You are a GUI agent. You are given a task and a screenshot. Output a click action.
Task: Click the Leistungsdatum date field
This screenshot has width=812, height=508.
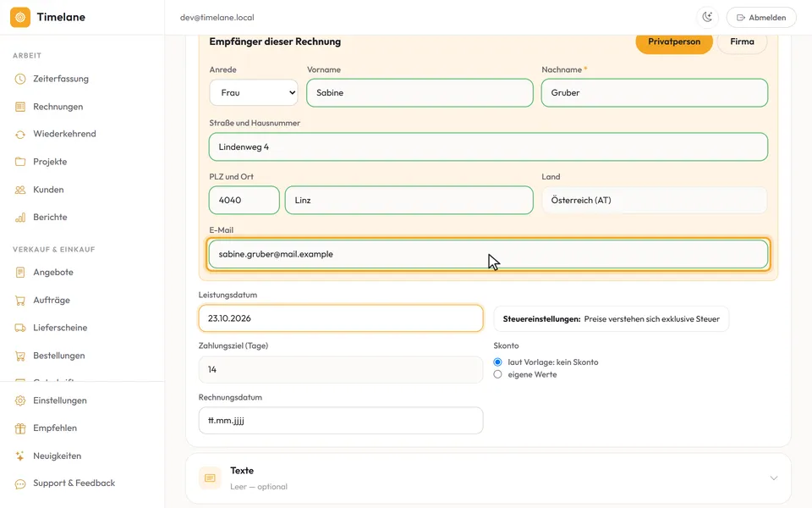click(341, 318)
